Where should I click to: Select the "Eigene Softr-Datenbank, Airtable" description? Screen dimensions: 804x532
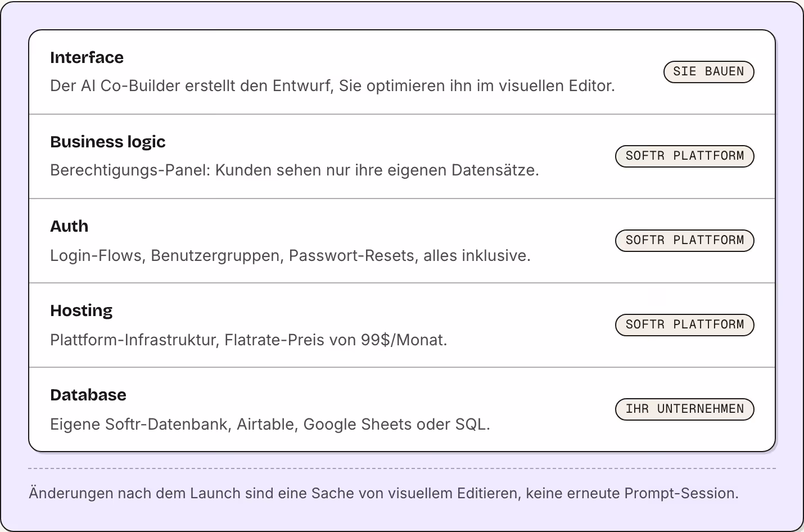[270, 425]
